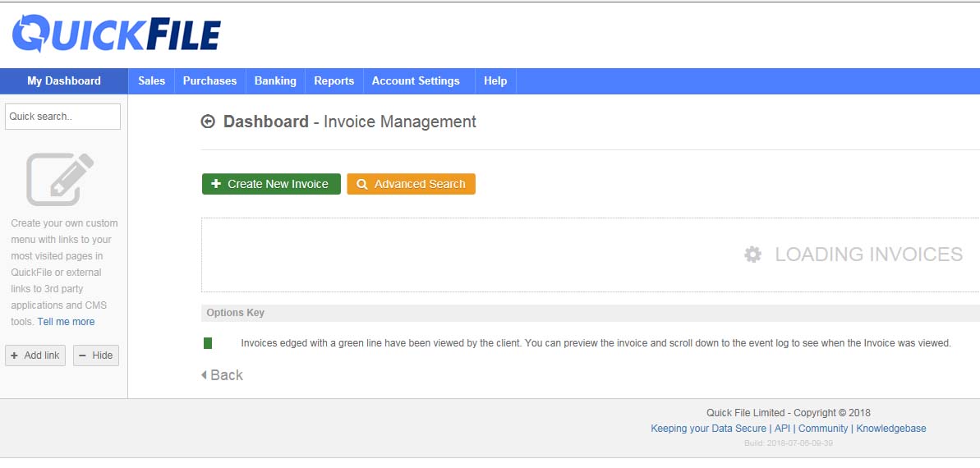Hide the custom menu panel
980x468 pixels.
click(x=96, y=356)
